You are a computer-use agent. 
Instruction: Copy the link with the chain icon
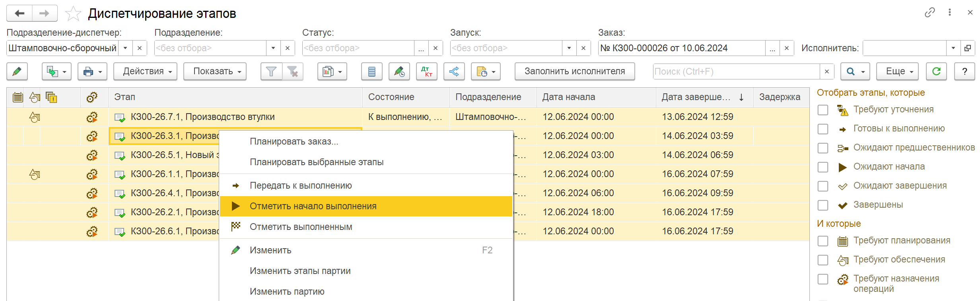click(929, 13)
